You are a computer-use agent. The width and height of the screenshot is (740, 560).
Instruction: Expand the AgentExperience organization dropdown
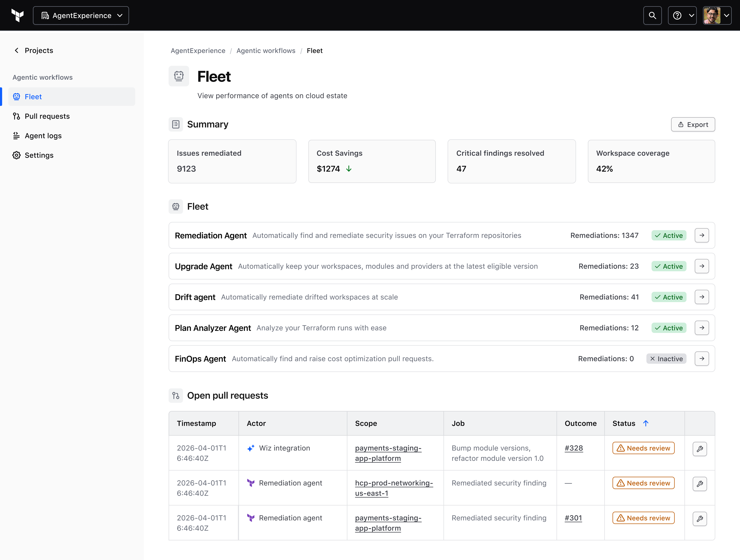81,15
